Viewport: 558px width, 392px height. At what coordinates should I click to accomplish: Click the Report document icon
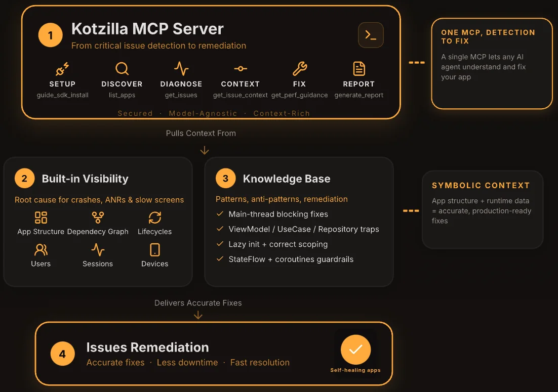click(x=359, y=69)
